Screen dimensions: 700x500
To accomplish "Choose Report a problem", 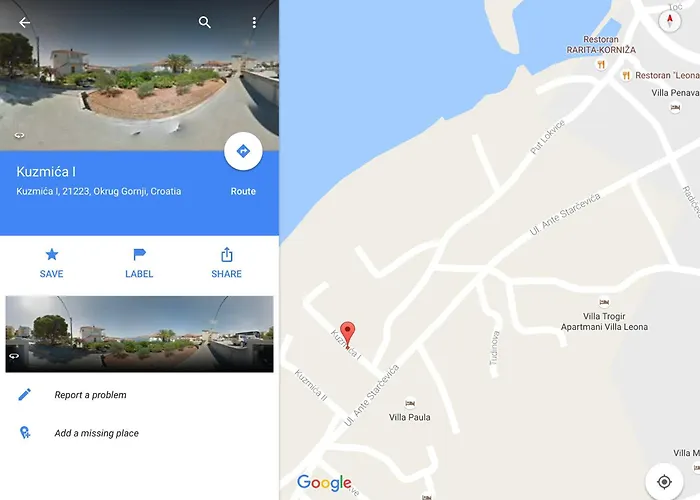I will click(x=90, y=395).
